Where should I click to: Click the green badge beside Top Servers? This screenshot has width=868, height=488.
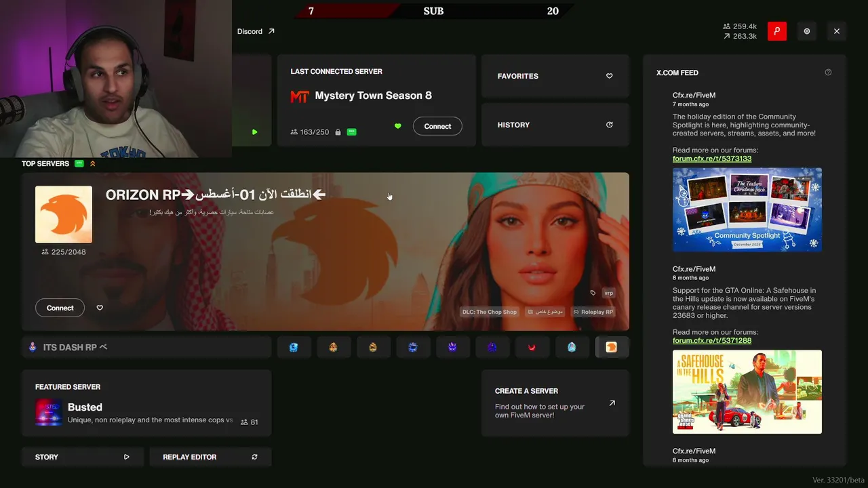click(79, 163)
